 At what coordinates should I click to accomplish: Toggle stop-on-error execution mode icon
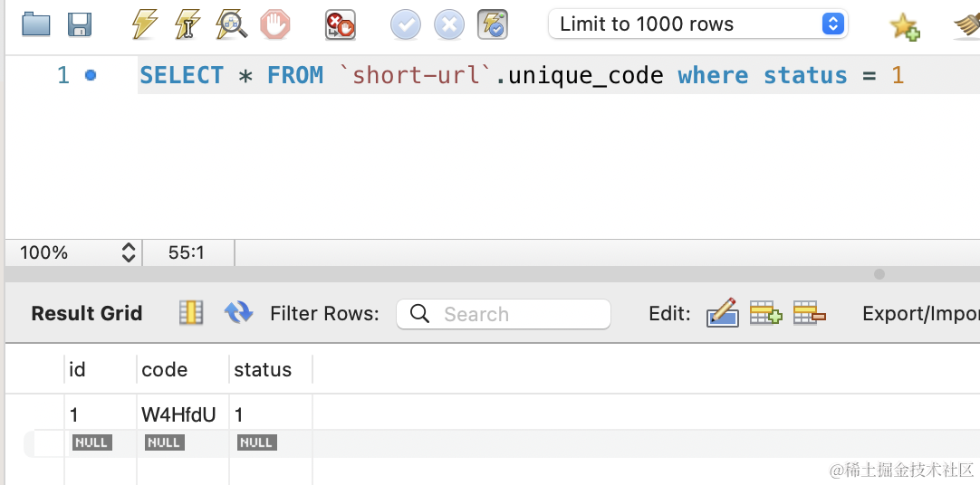[x=341, y=24]
